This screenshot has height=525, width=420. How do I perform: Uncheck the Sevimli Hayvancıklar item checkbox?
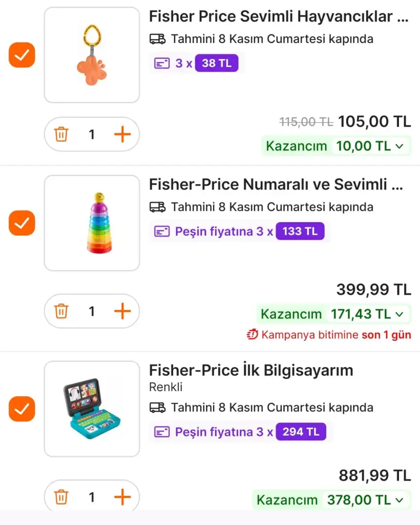pyautogui.click(x=22, y=55)
